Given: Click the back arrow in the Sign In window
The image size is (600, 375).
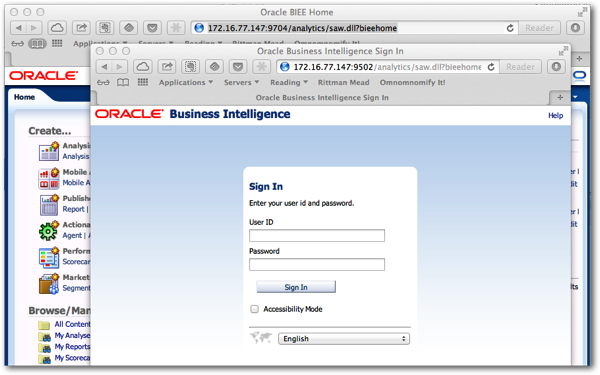Looking at the screenshot, I should (x=104, y=67).
